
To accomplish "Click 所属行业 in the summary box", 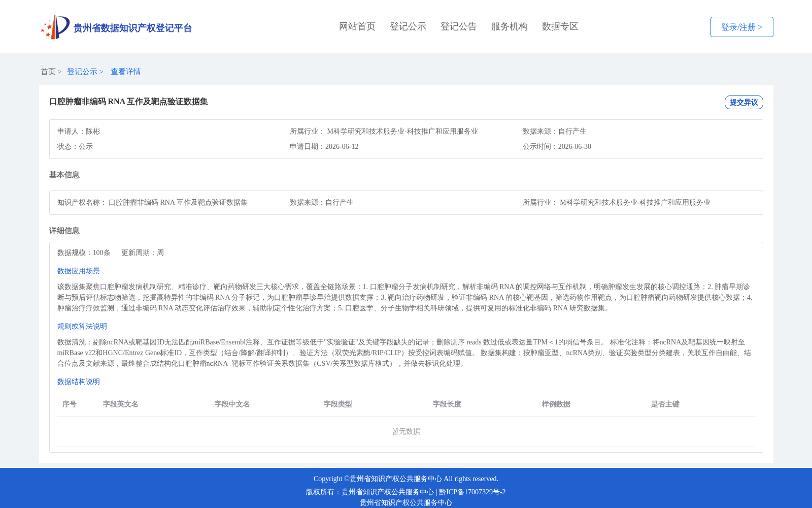I will [x=384, y=131].
